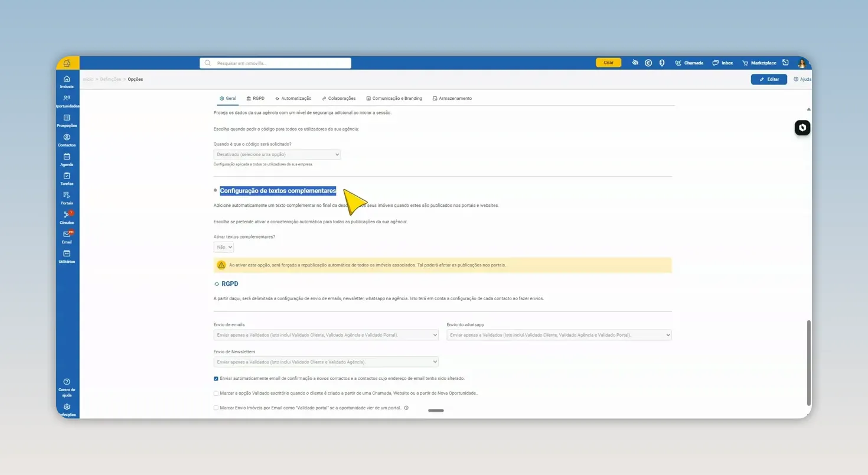Open Chamada in the top bar
Screen dimensions: 868x475
point(689,63)
